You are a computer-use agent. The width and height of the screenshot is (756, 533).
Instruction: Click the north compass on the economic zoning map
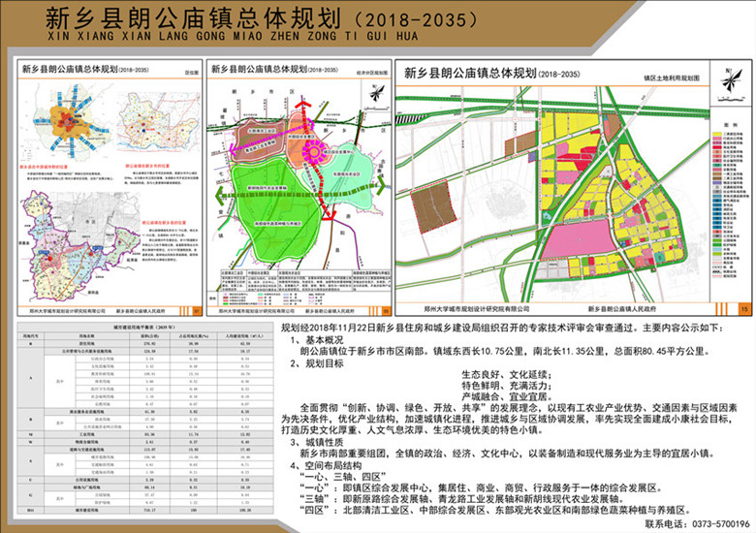376,93
